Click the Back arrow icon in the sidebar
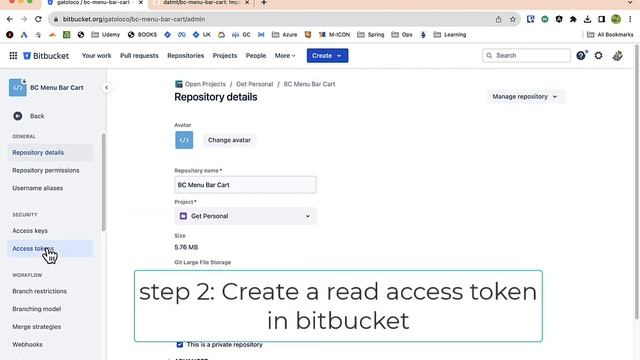640x360 pixels. (18, 116)
